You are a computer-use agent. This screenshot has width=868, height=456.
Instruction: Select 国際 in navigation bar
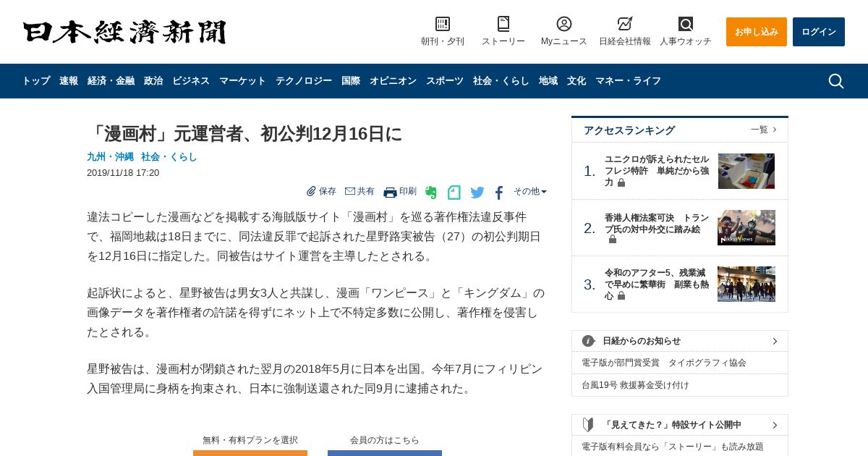pos(351,81)
